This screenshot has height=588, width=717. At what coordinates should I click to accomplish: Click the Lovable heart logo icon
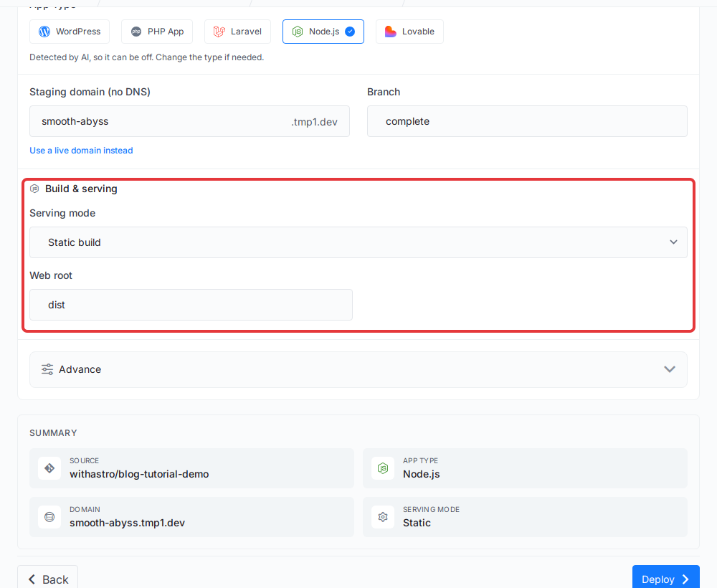pos(391,32)
